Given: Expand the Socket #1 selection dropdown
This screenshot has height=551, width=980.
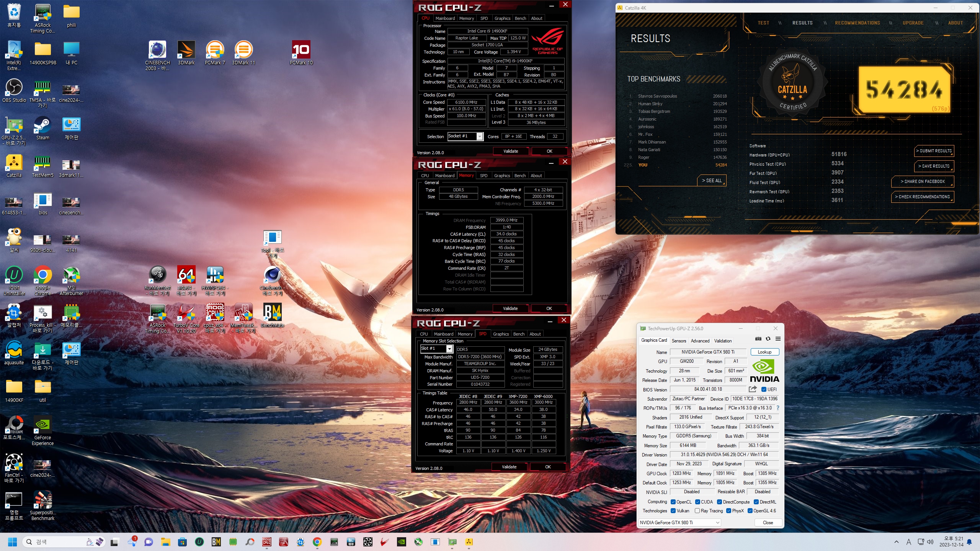Looking at the screenshot, I should [480, 136].
